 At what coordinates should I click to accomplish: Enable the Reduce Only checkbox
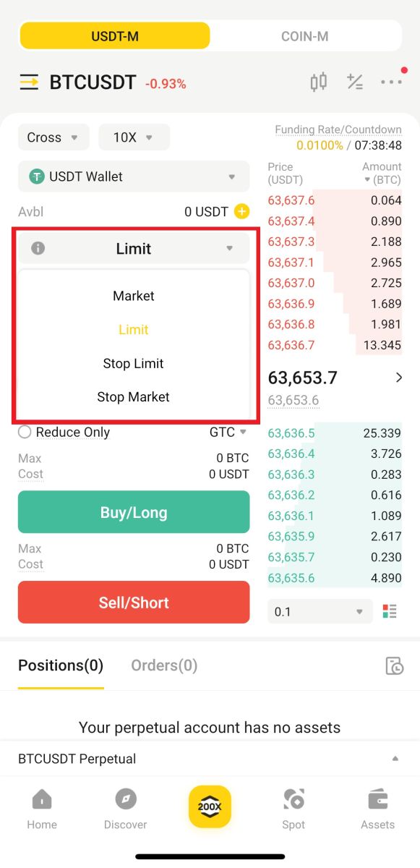24,432
